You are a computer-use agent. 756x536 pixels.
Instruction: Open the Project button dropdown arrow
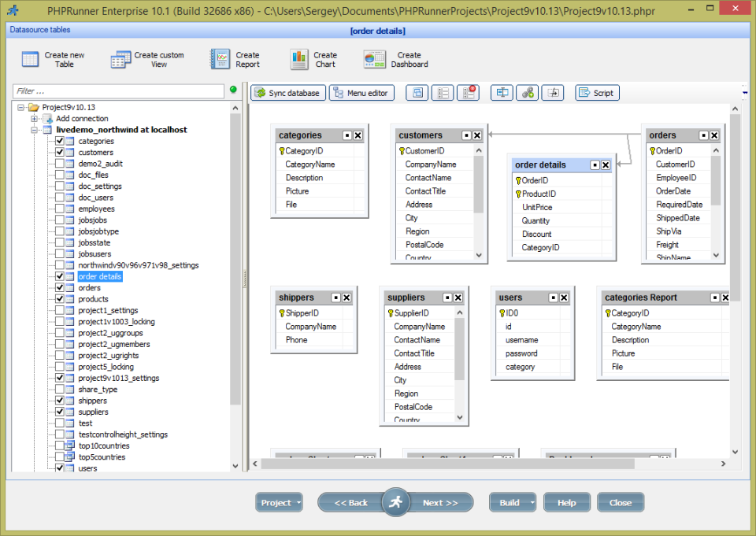[299, 503]
